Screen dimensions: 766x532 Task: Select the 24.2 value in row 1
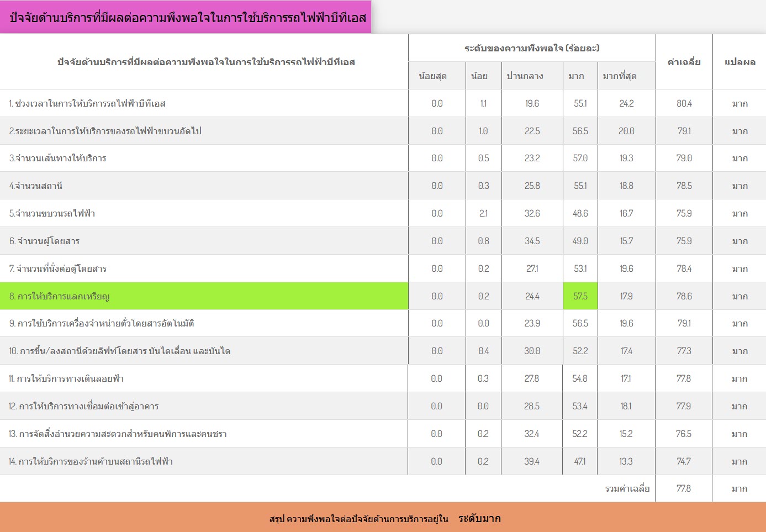point(626,103)
